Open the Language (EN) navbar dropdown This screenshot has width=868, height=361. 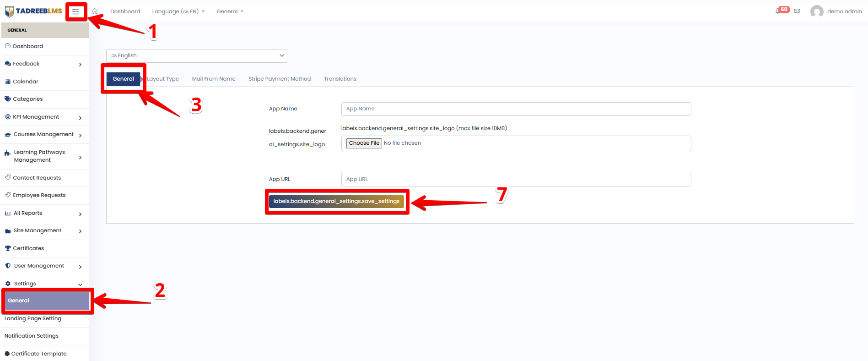pyautogui.click(x=178, y=11)
